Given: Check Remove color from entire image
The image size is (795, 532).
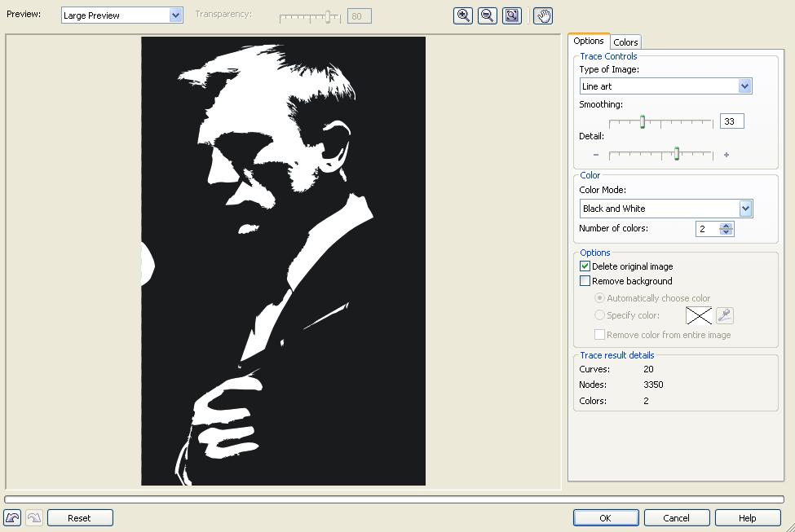Looking at the screenshot, I should (x=599, y=334).
